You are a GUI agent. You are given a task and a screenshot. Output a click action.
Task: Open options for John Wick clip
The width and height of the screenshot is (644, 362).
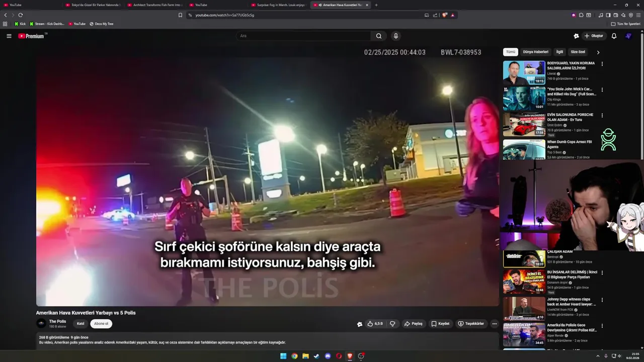(x=602, y=90)
